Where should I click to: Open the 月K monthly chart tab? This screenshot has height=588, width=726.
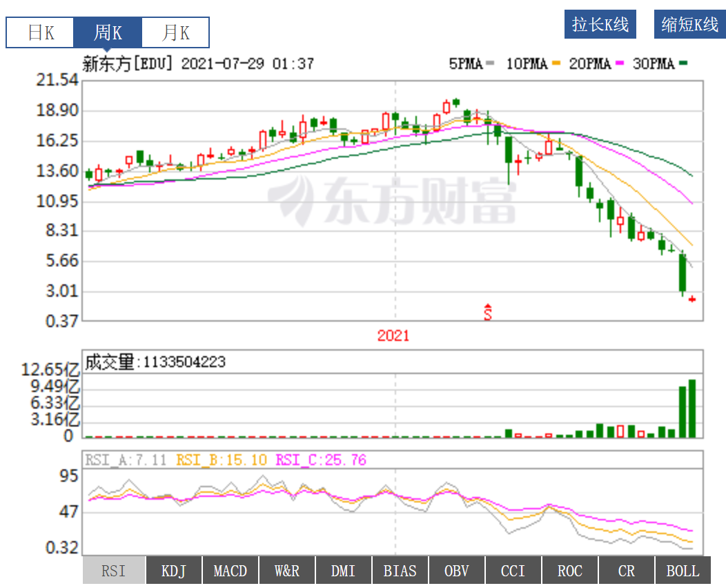click(175, 32)
